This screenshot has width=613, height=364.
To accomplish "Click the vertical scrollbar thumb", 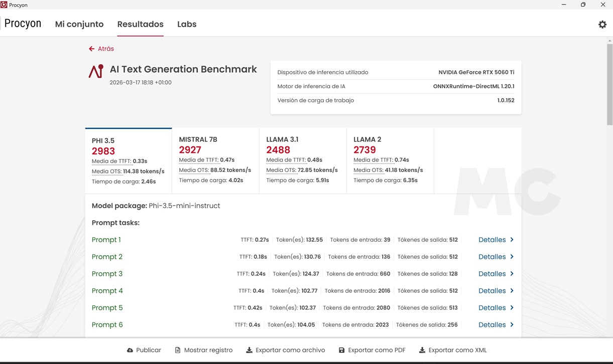I will click(609, 83).
